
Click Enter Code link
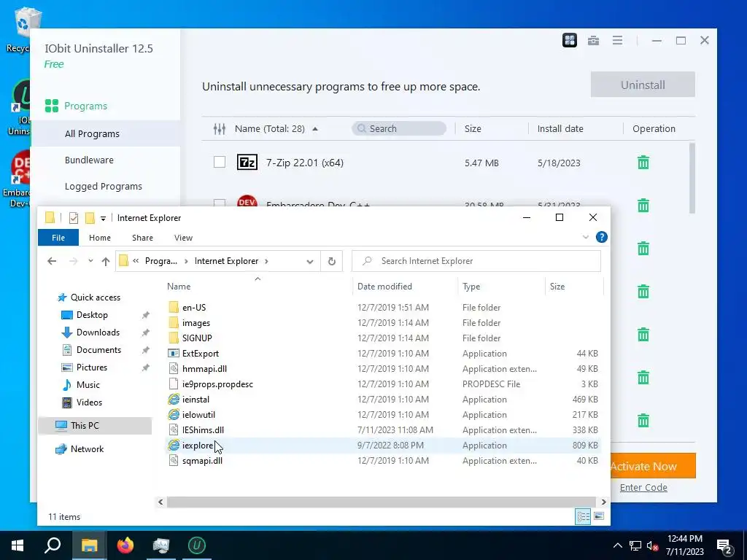click(x=643, y=487)
